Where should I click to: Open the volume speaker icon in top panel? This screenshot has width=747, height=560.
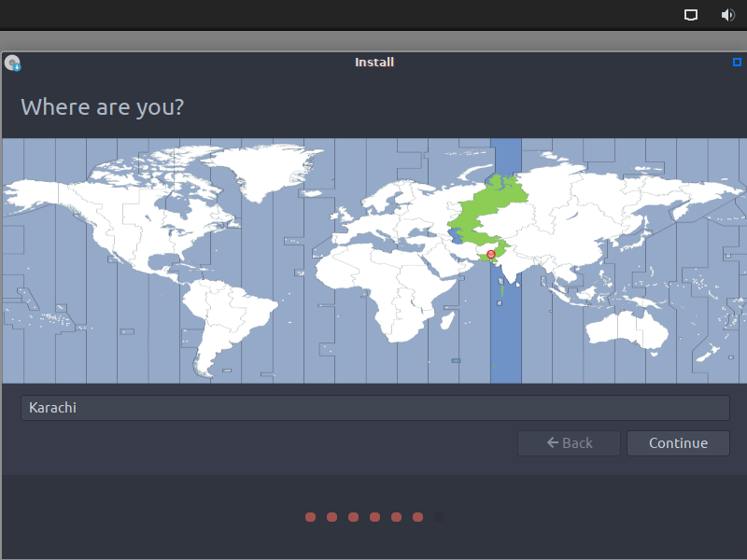(728, 15)
